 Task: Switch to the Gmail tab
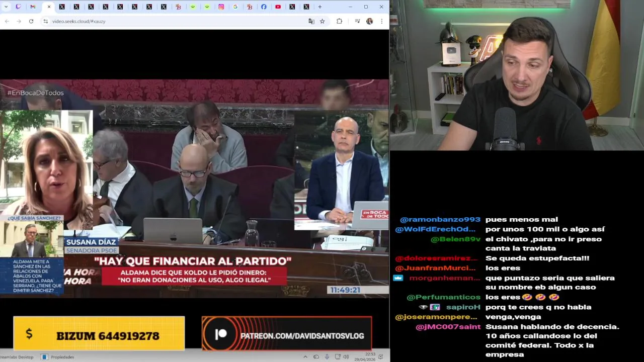pos(33,7)
